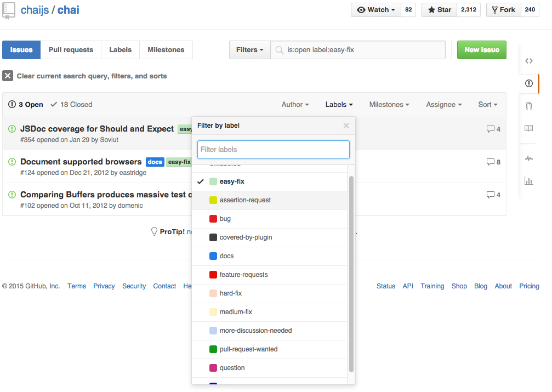The image size is (552, 392).
Task: Open the Pulse activity icon in sidebar
Action: coord(529,158)
